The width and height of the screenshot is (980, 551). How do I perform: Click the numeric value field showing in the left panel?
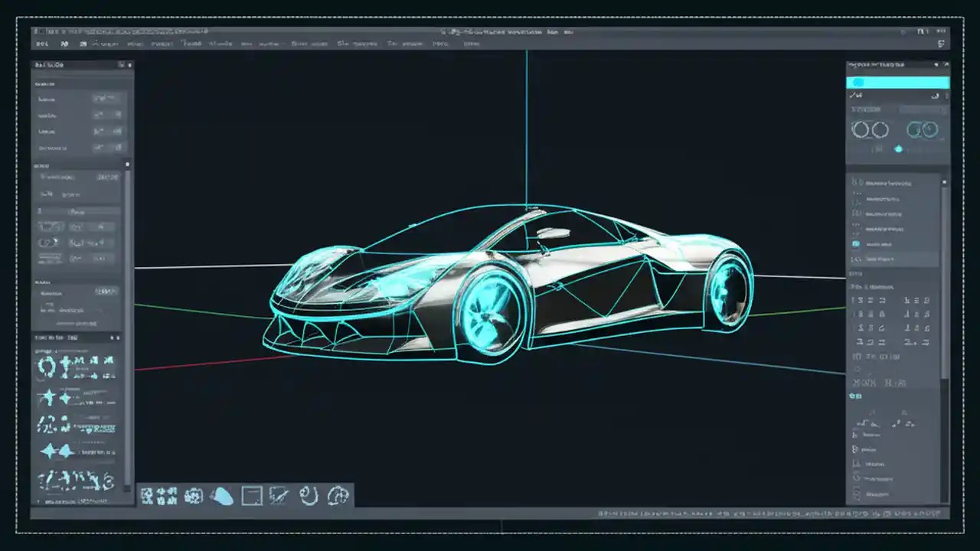point(107,177)
